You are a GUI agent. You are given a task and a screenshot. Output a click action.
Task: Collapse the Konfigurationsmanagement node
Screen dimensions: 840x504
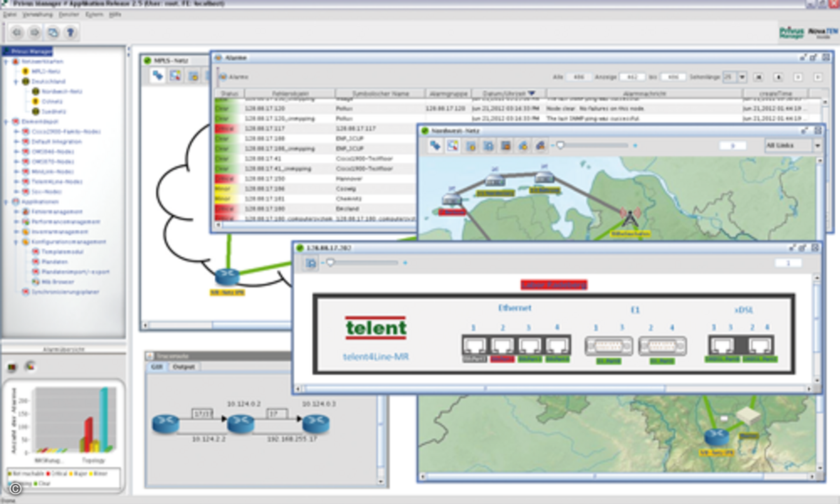(16, 241)
